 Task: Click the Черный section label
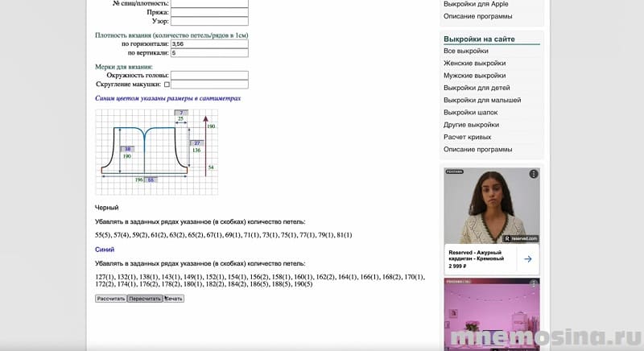107,208
